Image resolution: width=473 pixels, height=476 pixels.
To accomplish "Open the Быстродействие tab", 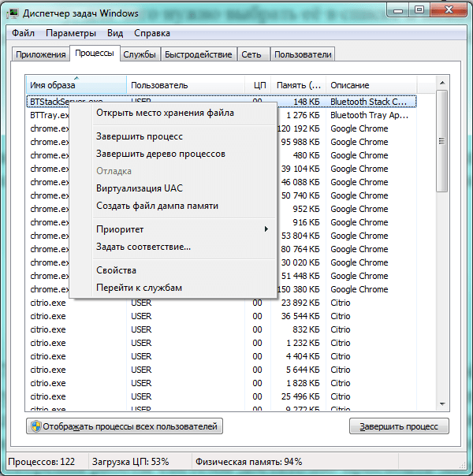I will [198, 54].
